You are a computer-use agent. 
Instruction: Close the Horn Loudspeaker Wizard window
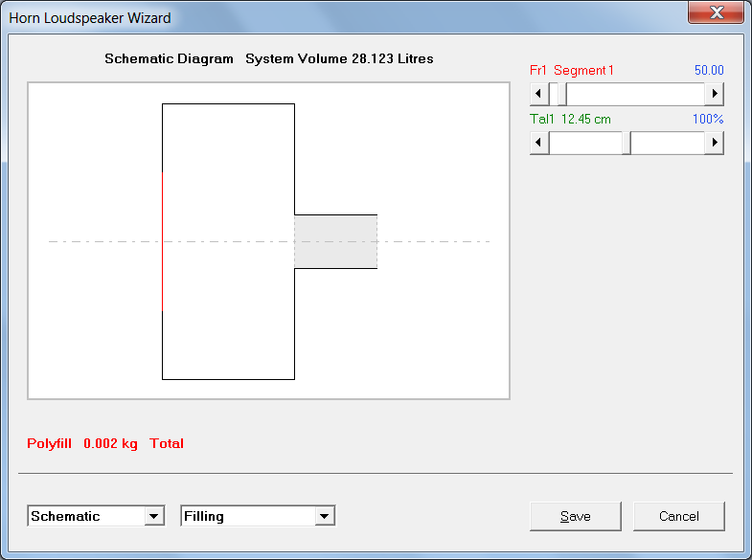[x=716, y=12]
